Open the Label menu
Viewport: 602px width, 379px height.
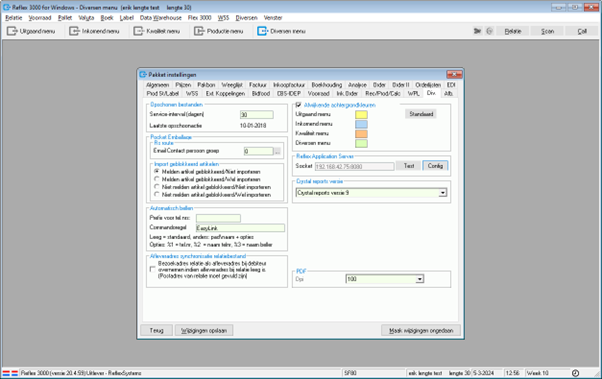point(127,18)
